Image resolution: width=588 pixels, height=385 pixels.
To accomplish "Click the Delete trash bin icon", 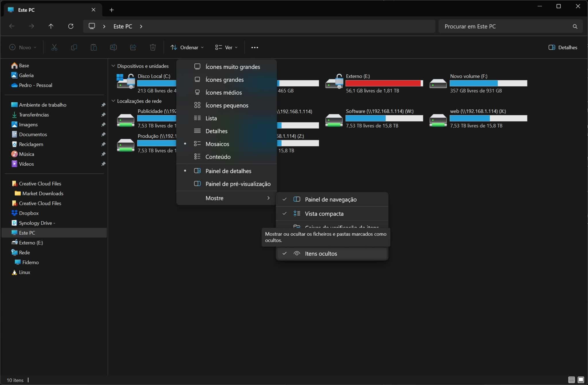I will pos(153,47).
